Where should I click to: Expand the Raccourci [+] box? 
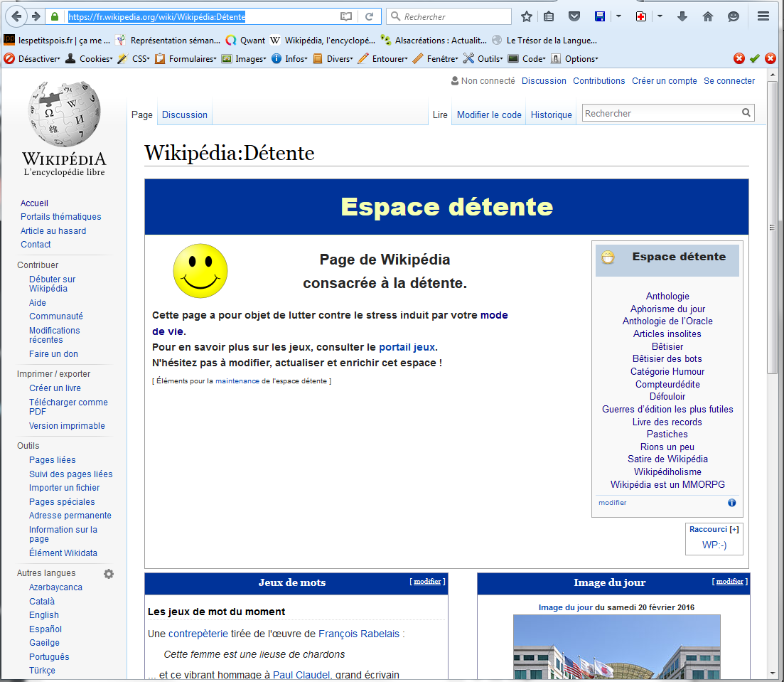pos(734,529)
